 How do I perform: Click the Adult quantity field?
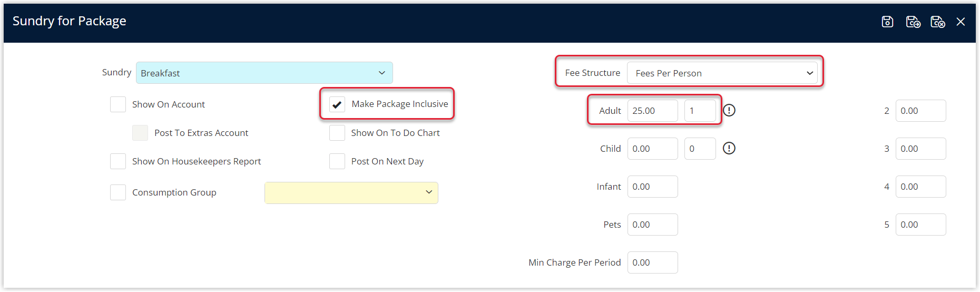click(x=700, y=111)
